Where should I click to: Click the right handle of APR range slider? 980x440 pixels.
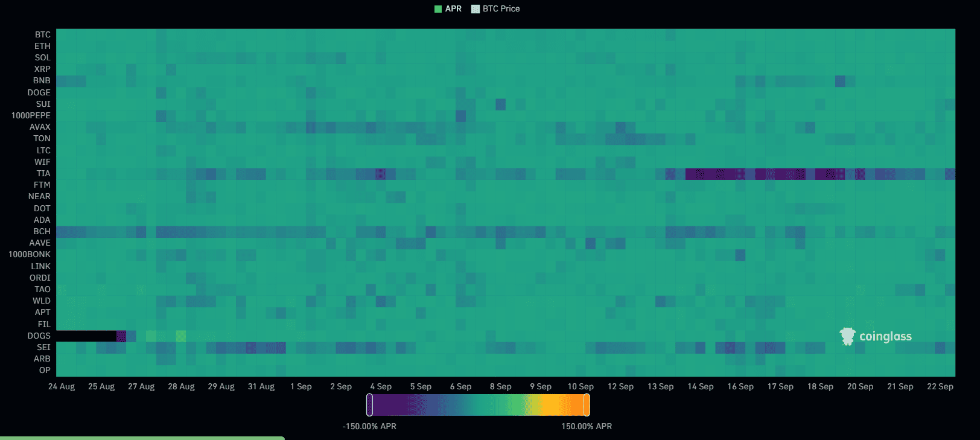coord(587,405)
